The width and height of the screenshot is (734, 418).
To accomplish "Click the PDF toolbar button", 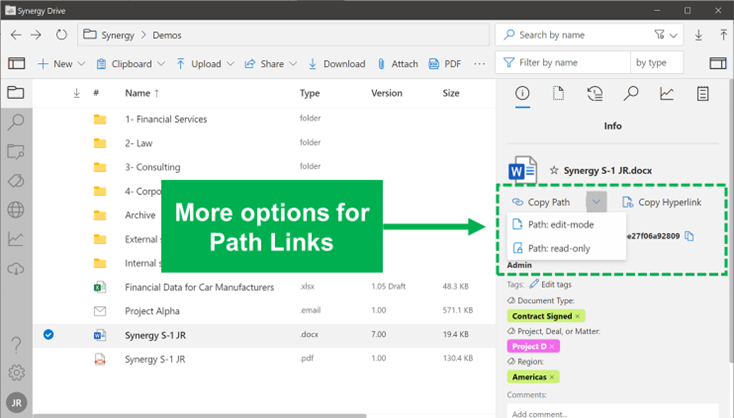I will [x=445, y=64].
